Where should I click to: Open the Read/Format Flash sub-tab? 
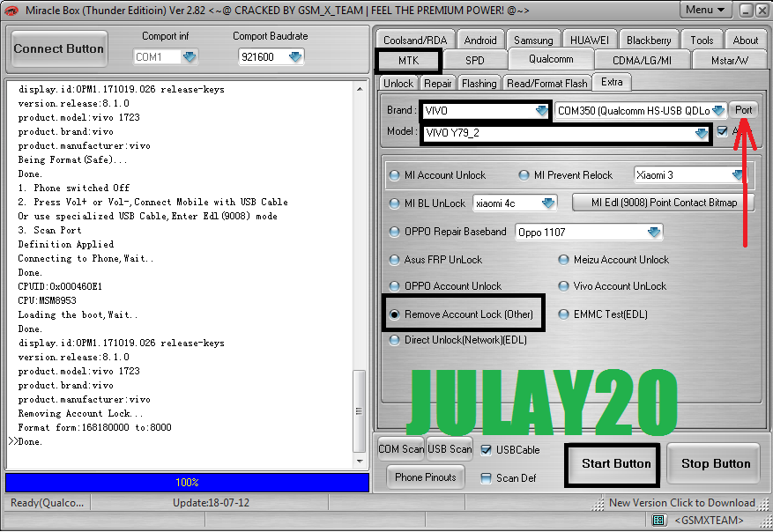547,84
